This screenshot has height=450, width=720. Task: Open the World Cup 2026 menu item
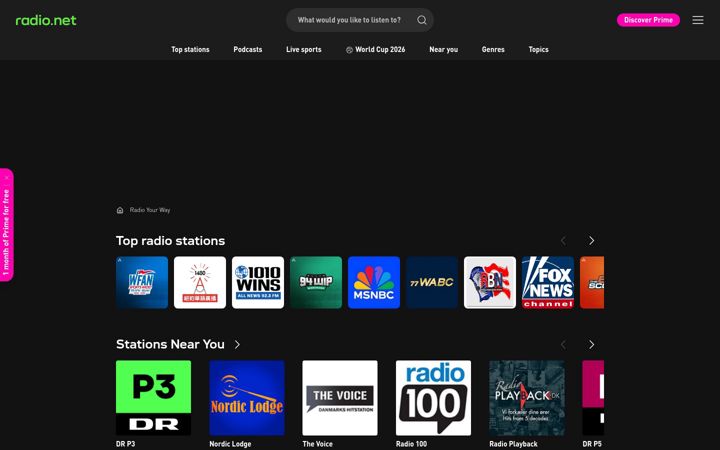tap(375, 49)
